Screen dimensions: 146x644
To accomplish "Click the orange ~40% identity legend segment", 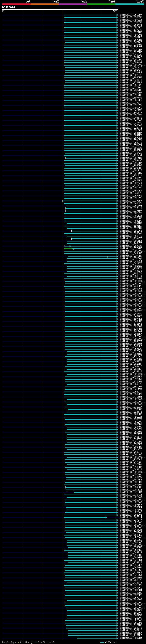I will pyautogui.click(x=45, y=4).
